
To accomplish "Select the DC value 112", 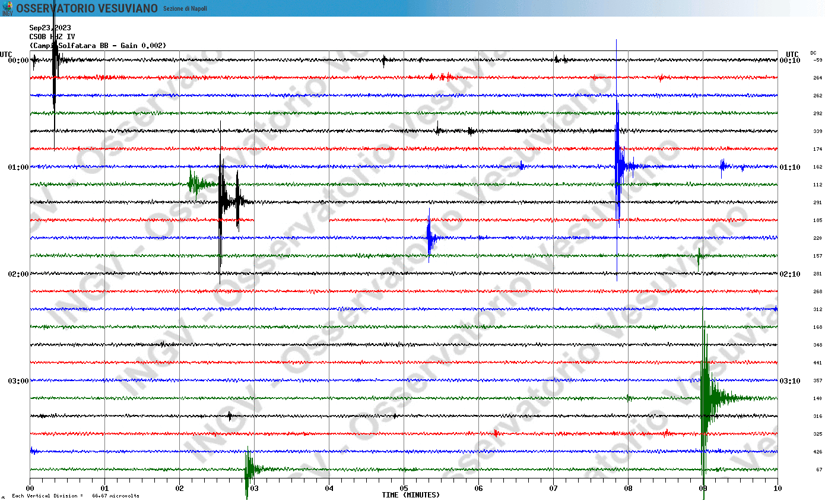I will click(x=817, y=185).
